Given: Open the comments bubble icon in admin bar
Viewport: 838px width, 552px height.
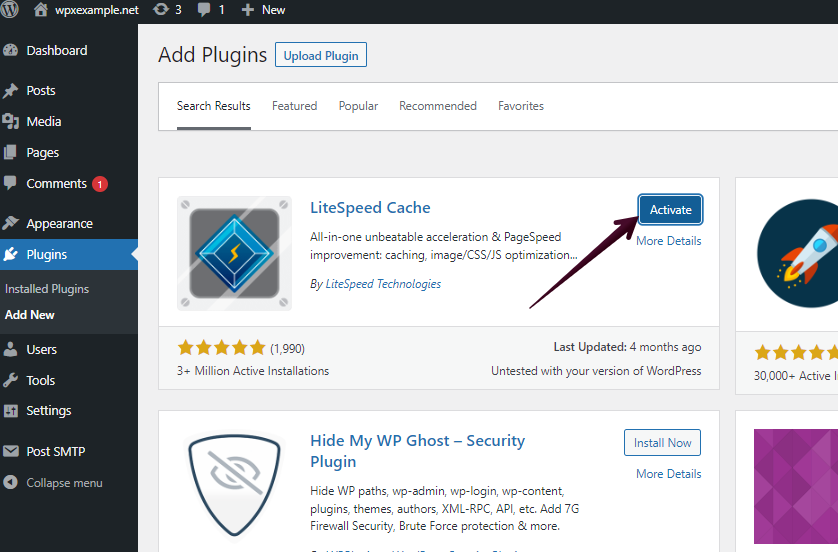Looking at the screenshot, I should 204,10.
